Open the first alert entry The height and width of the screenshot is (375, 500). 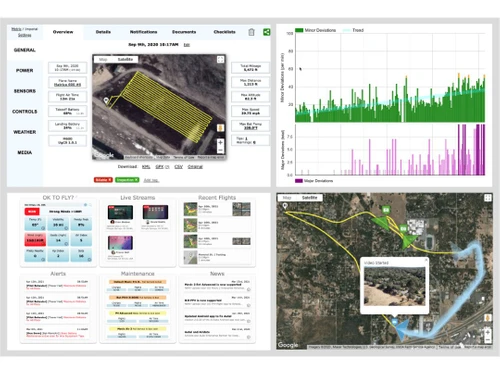(x=57, y=286)
